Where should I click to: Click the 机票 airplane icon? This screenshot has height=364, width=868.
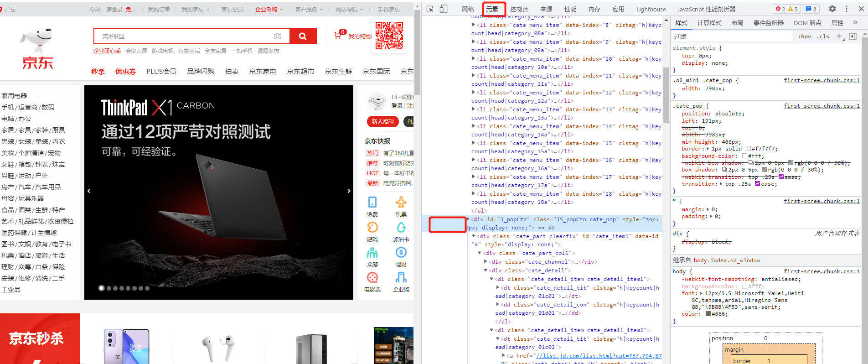click(x=401, y=202)
